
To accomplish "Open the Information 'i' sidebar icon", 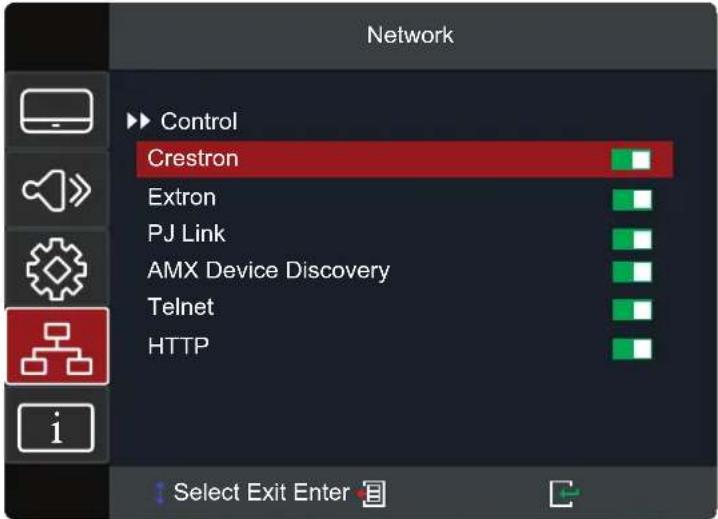I will pos(56,428).
